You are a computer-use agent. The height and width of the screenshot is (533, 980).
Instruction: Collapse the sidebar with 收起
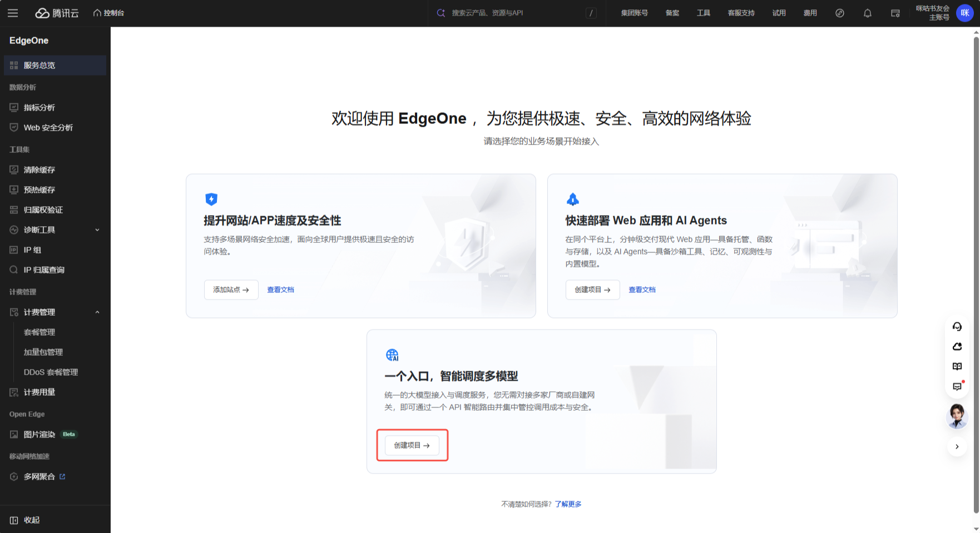tap(24, 520)
